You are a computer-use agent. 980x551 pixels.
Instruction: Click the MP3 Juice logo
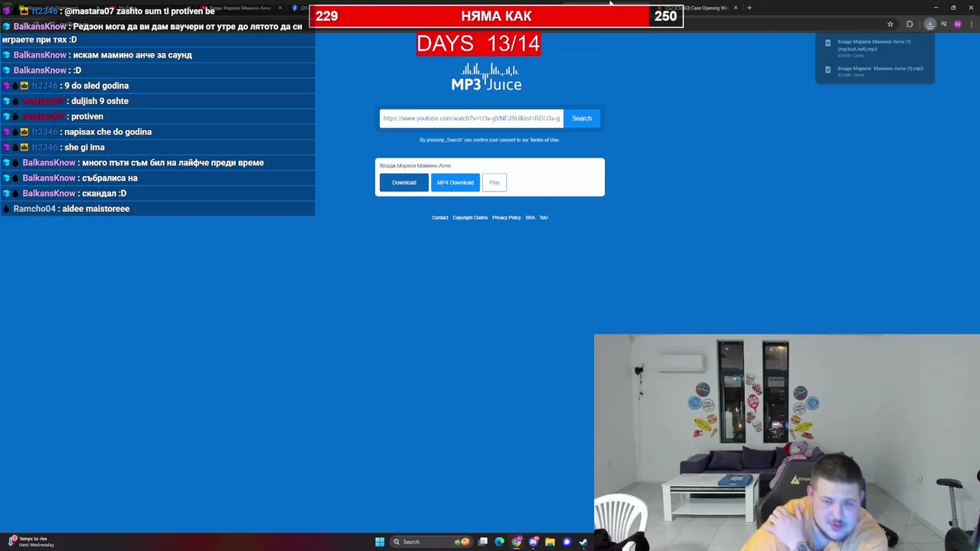pyautogui.click(x=486, y=77)
